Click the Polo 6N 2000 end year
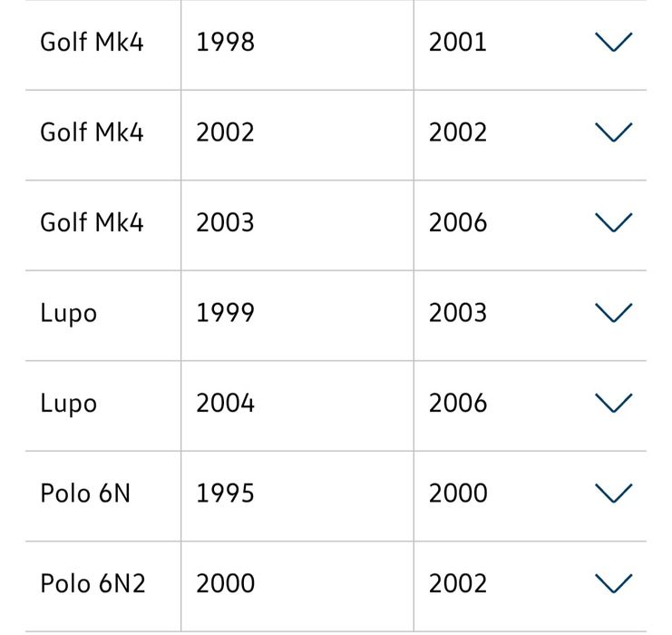Viewport: 672px width, 635px height. 458,493
